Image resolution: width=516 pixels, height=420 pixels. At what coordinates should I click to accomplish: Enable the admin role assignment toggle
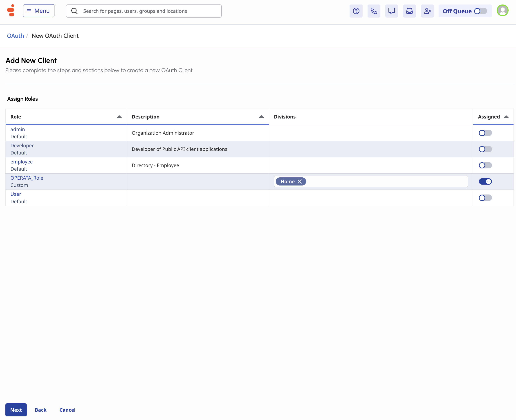pyautogui.click(x=485, y=133)
